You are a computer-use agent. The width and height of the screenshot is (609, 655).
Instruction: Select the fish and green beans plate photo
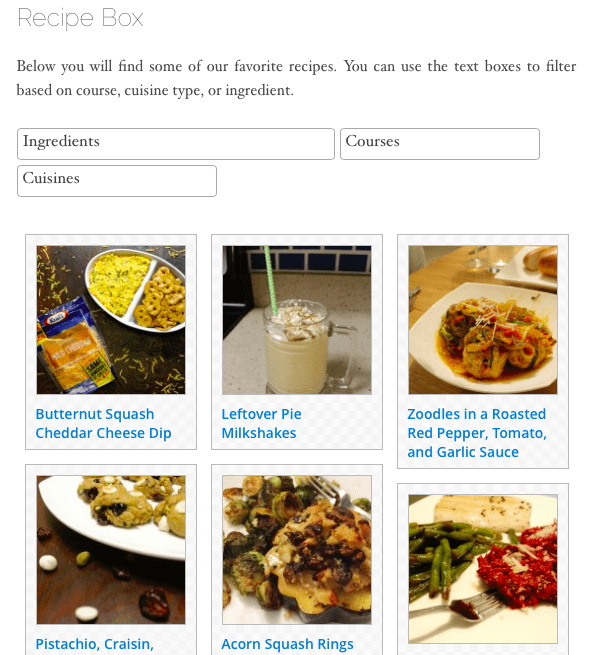(483, 569)
